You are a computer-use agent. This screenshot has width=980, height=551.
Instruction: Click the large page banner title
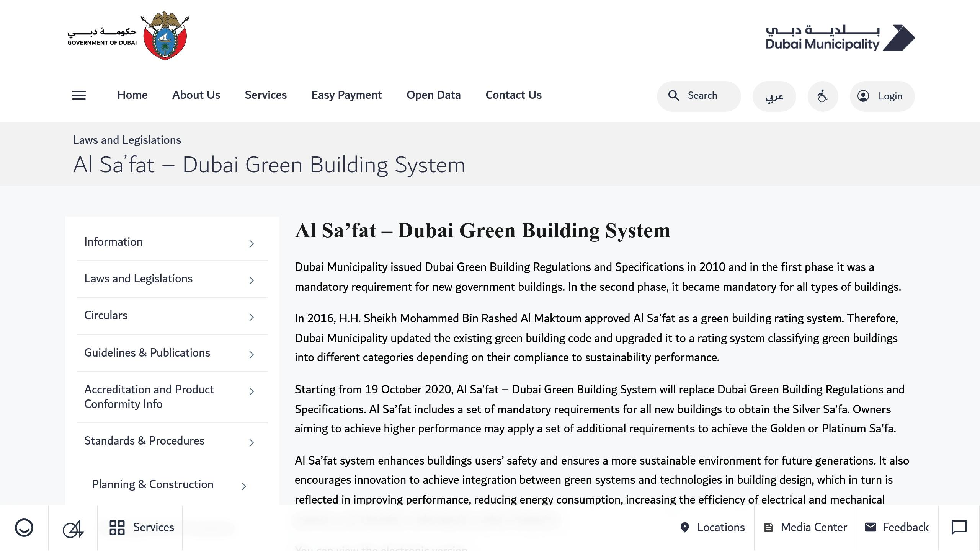coord(269,165)
